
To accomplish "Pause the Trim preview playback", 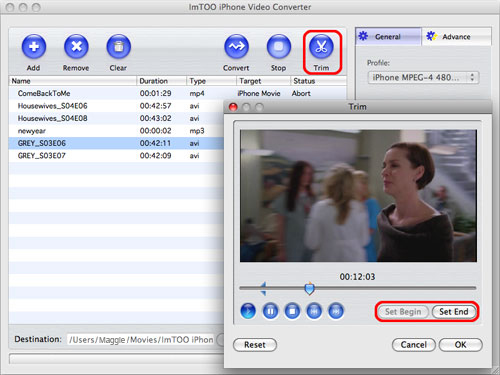I will point(270,311).
